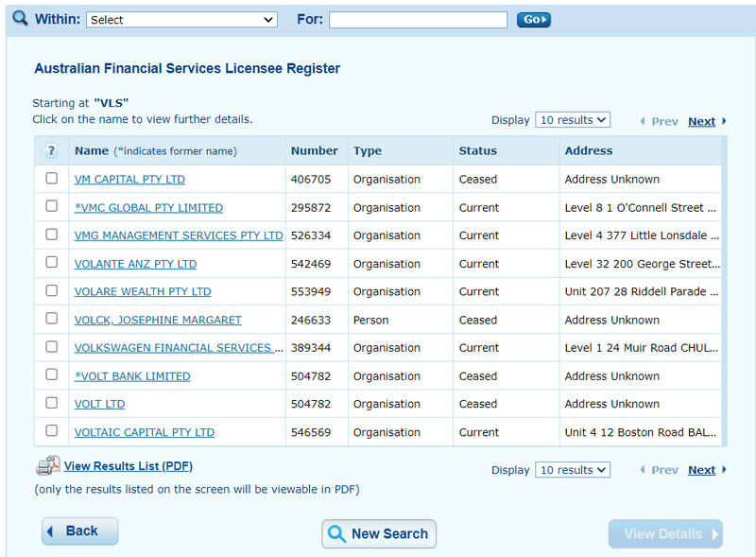Click licence number 295872
The height and width of the screenshot is (557, 756).
click(x=311, y=207)
